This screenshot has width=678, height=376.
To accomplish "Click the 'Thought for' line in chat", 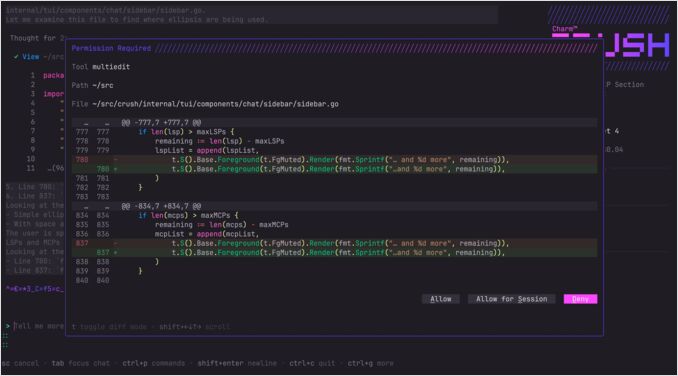I will point(37,38).
